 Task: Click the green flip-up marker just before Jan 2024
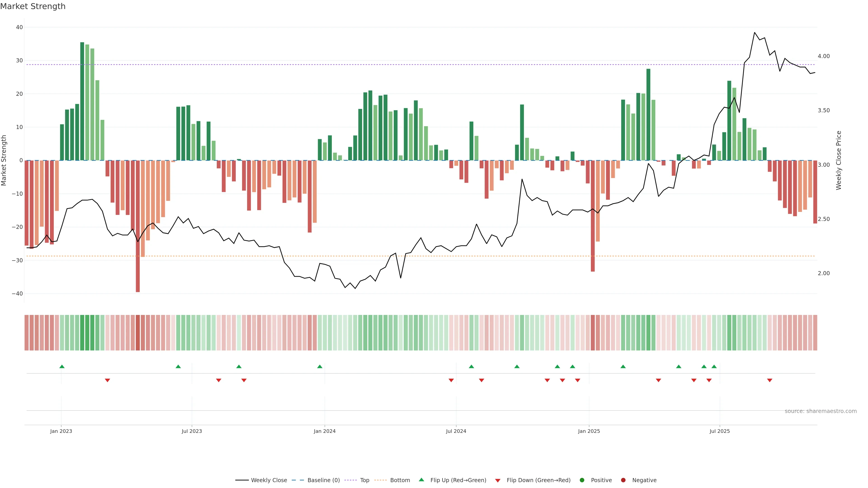coord(320,366)
